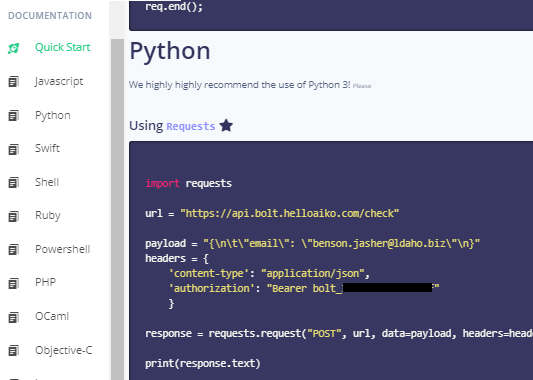Screen dimensions: 533x380
Task: Click the Quick Start rocket icon
Action: (14, 48)
